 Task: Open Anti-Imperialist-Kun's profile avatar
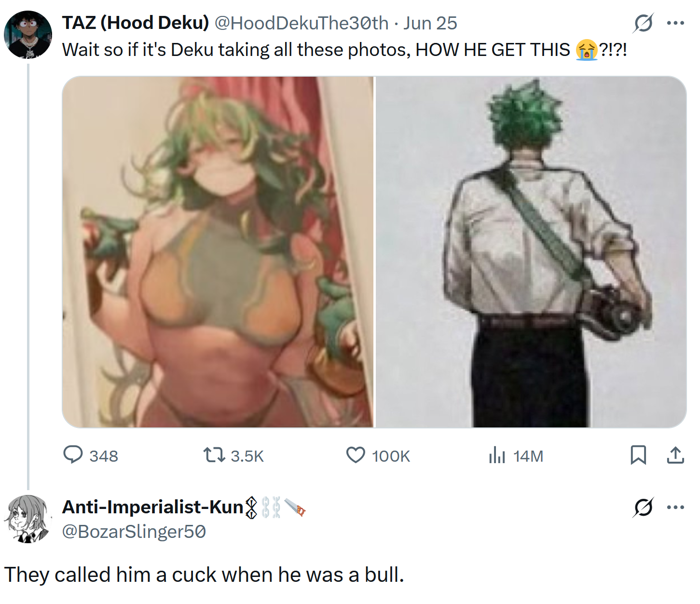click(x=28, y=519)
